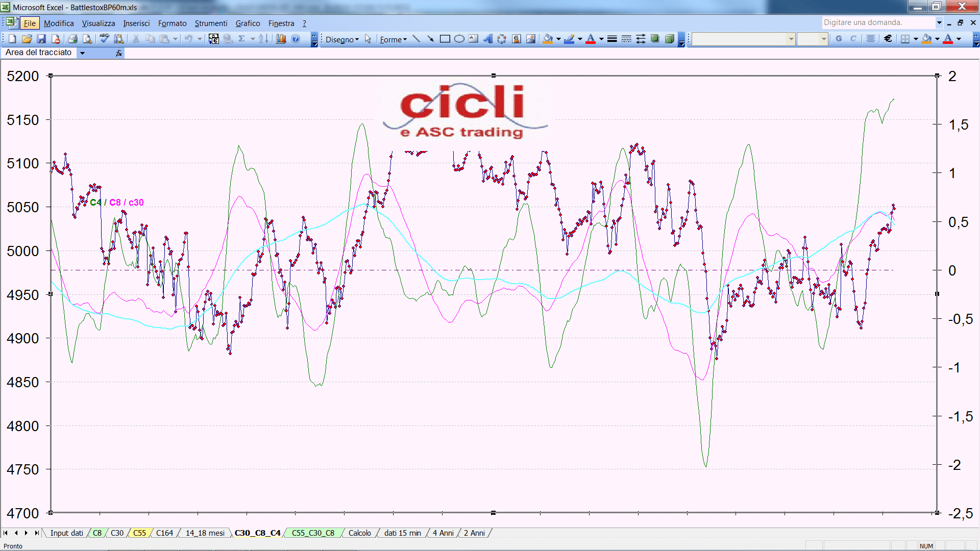Toggle center alignment
The image size is (980, 551).
pos(871,39)
